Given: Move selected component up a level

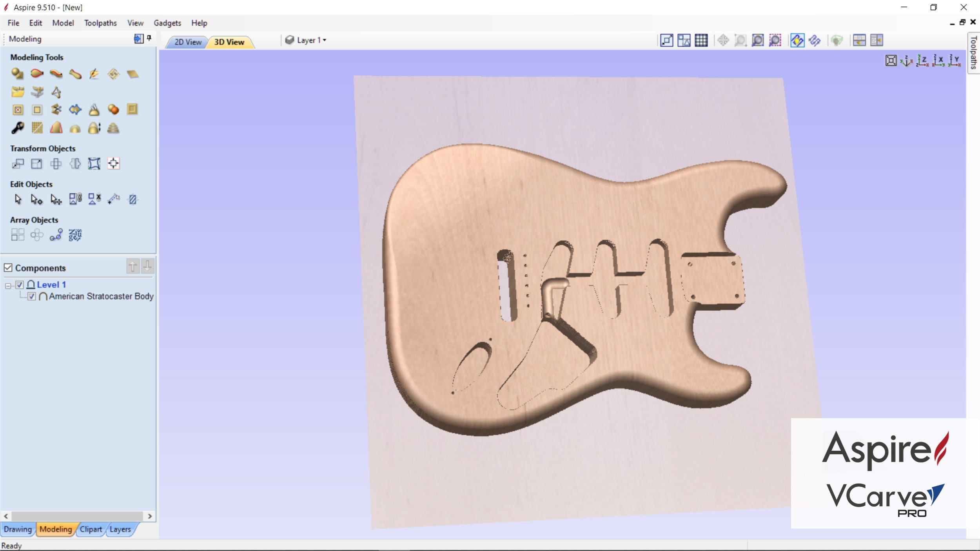Looking at the screenshot, I should point(133,266).
